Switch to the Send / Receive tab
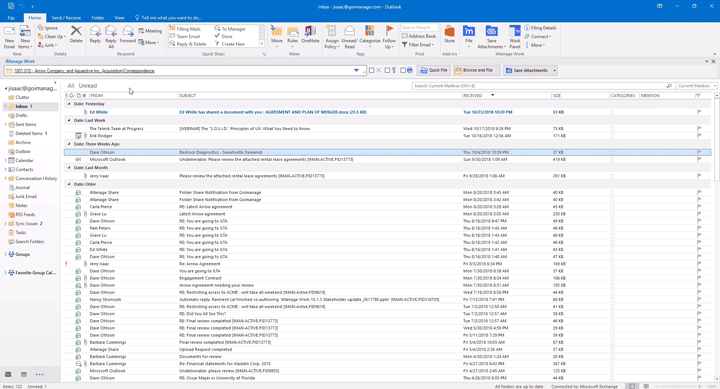 click(x=66, y=18)
